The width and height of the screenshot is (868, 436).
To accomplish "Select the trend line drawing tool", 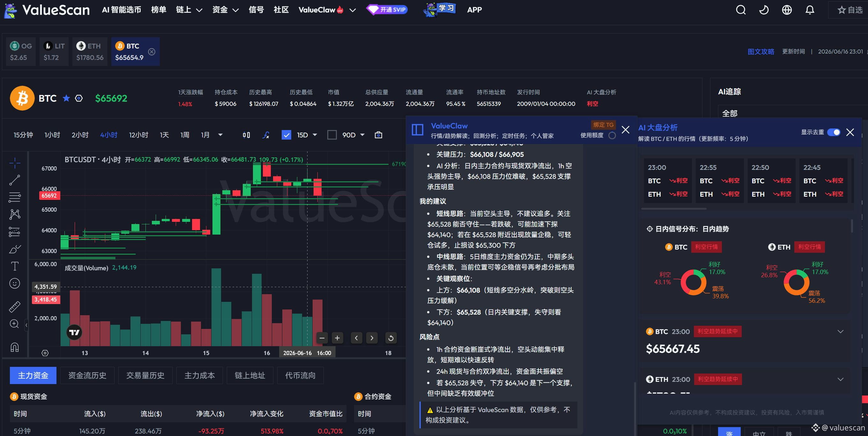I will coord(14,180).
